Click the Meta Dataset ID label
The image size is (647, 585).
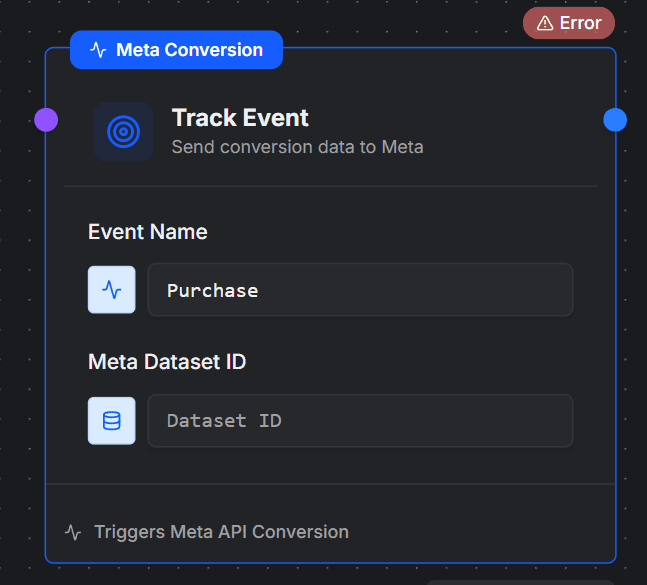point(167,362)
